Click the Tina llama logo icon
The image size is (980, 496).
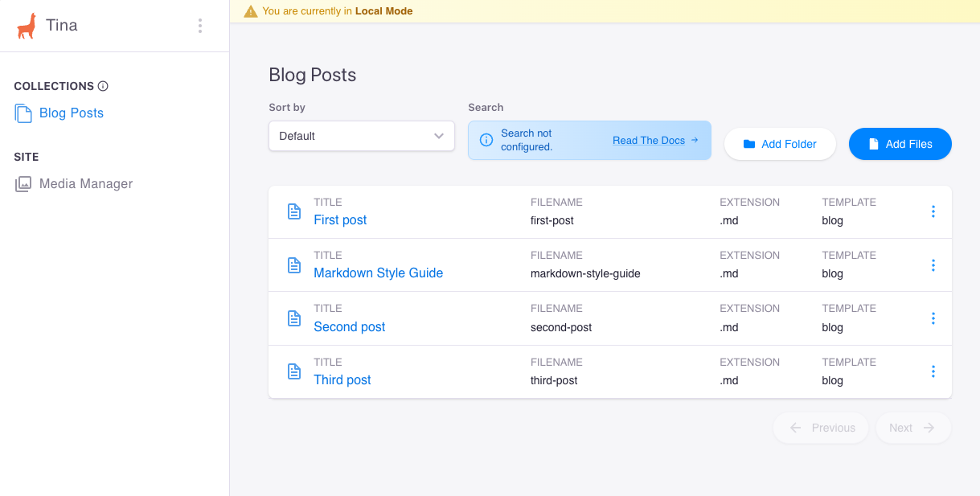point(27,26)
